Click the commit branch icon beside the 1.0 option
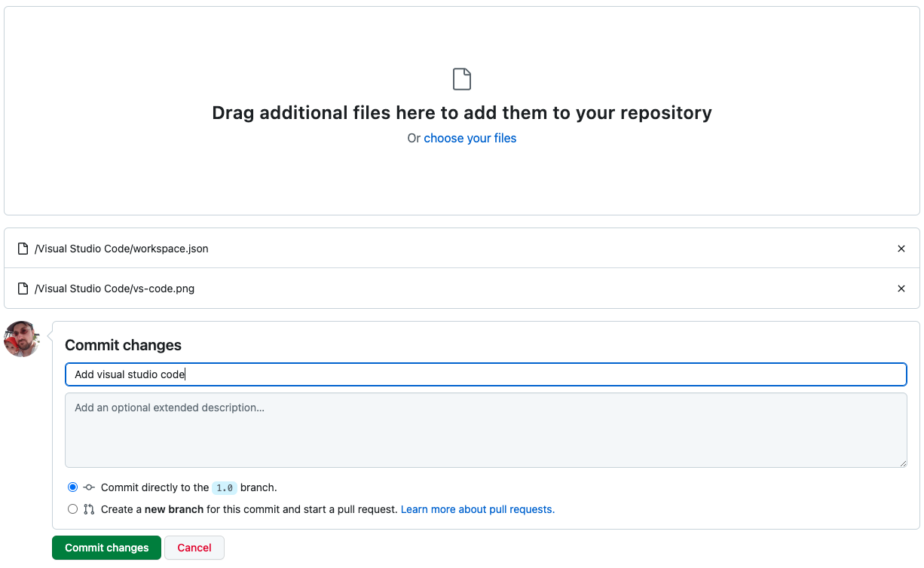This screenshot has width=924, height=568. coord(88,487)
